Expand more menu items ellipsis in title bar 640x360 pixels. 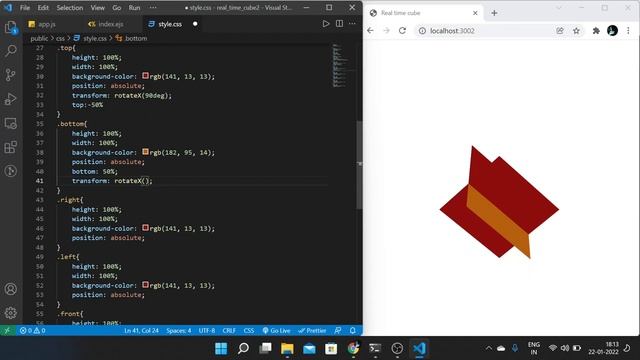153,8
